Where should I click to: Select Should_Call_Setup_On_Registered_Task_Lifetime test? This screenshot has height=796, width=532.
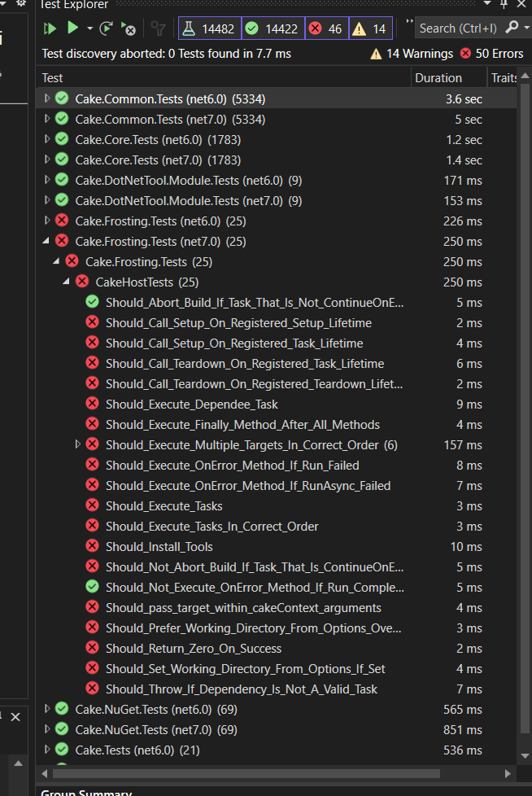(x=234, y=343)
